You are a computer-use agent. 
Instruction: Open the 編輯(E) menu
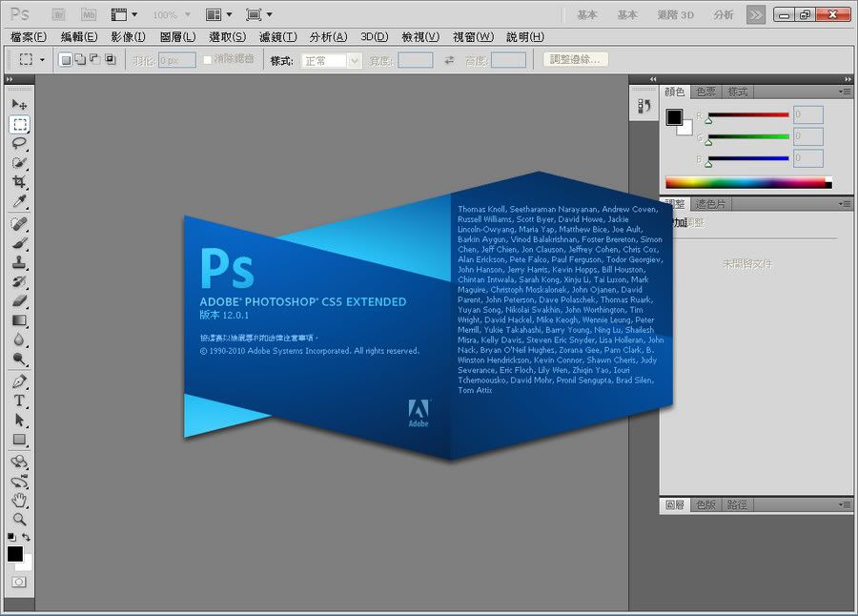click(79, 37)
